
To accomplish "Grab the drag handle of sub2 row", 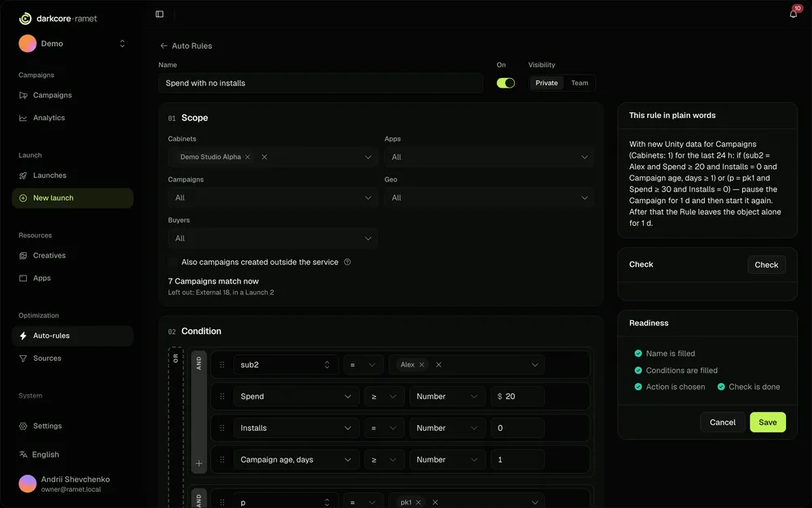I will [x=222, y=365].
